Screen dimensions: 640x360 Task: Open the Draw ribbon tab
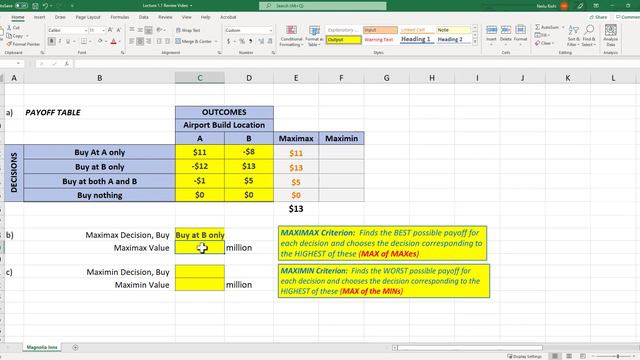tap(60, 18)
